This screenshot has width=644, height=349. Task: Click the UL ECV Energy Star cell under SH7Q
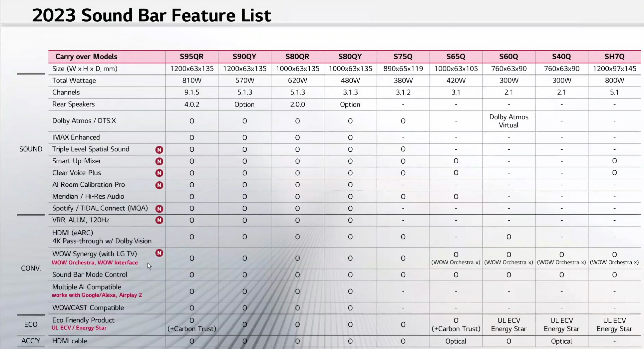614,325
